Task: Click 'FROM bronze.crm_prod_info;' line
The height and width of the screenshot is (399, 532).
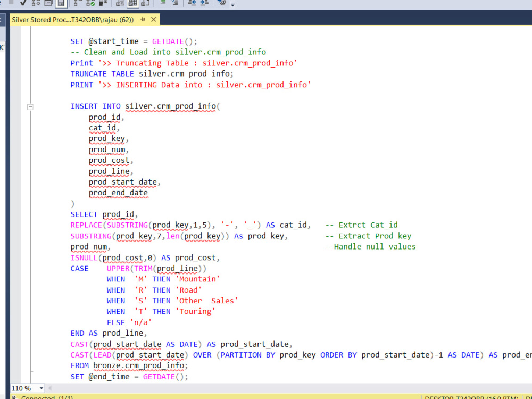Action: tap(129, 366)
